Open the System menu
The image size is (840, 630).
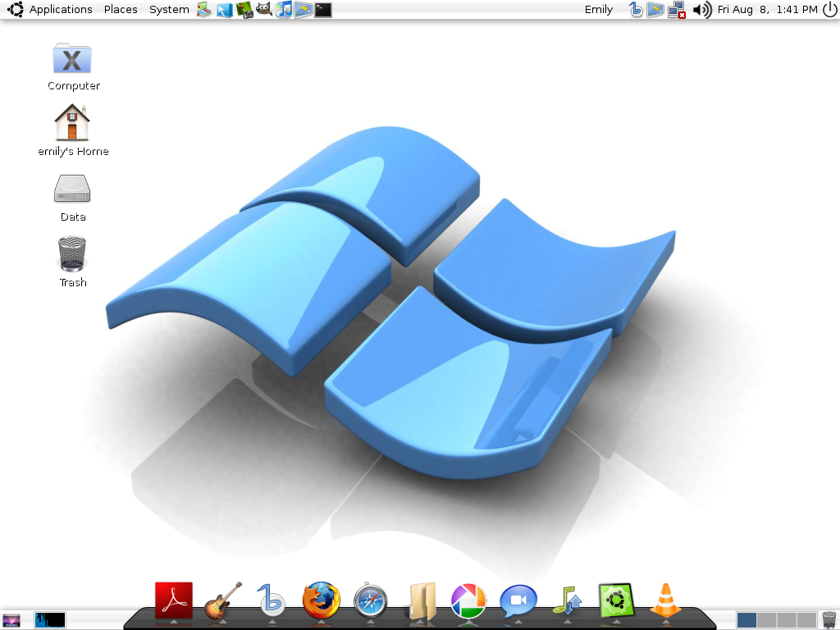coord(169,10)
